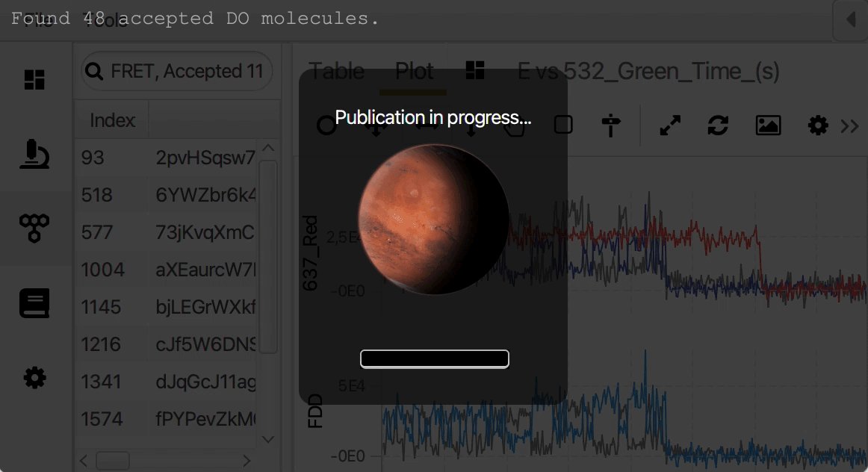
Task: Open the book documentation icon in sidebar
Action: (34, 303)
